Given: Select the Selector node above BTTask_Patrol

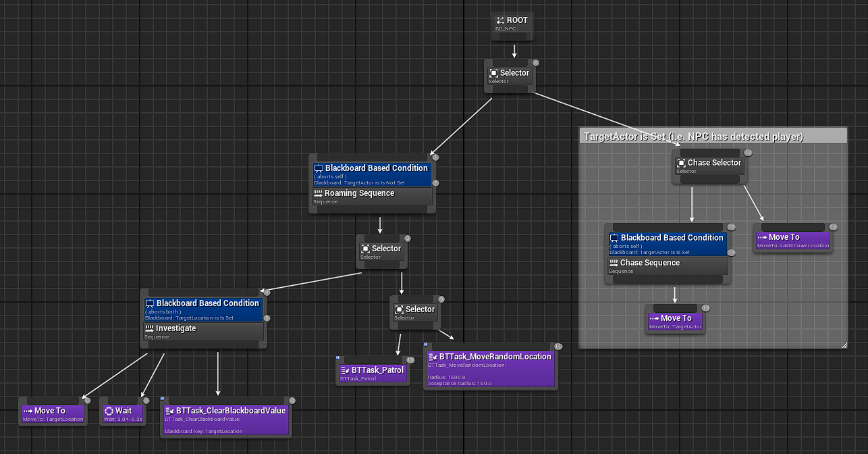Looking at the screenshot, I should (x=415, y=313).
